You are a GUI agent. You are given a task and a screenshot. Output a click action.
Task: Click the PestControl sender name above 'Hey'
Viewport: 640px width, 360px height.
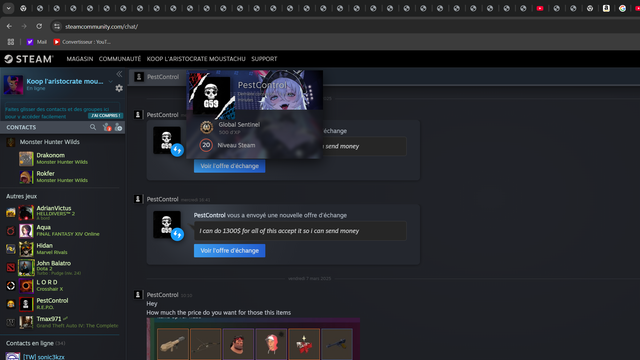click(x=162, y=295)
